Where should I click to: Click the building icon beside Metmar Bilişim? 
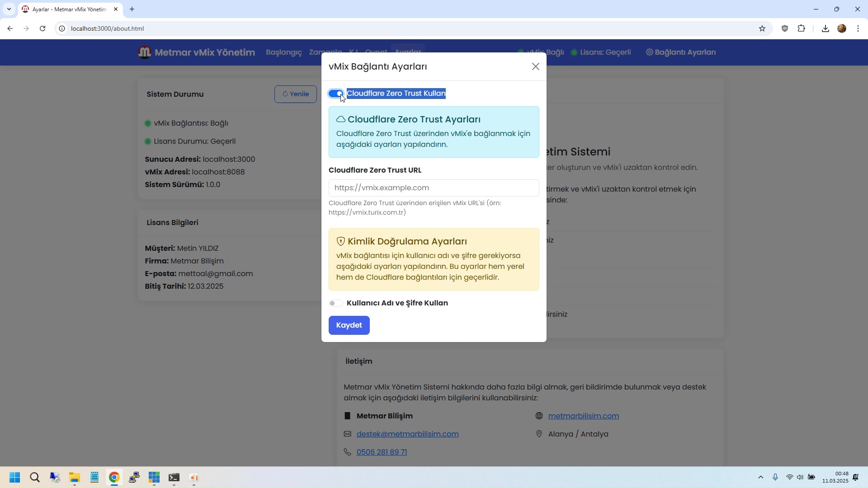click(x=347, y=416)
